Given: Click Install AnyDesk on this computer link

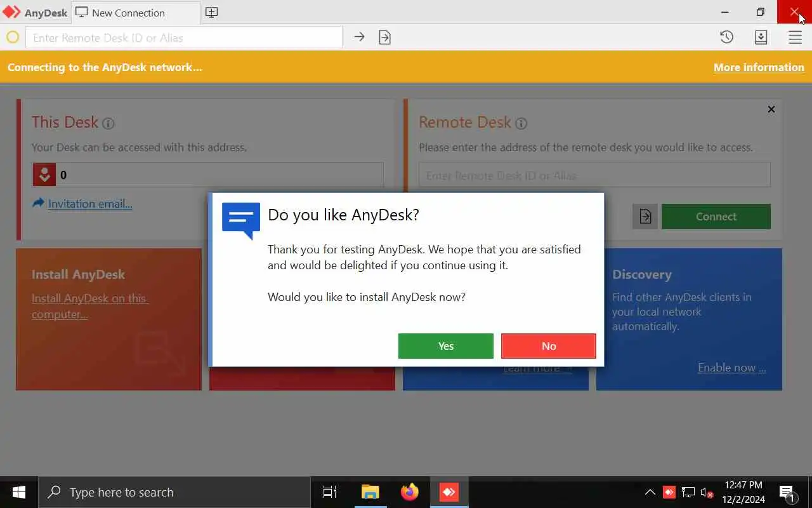Looking at the screenshot, I should click(x=89, y=306).
